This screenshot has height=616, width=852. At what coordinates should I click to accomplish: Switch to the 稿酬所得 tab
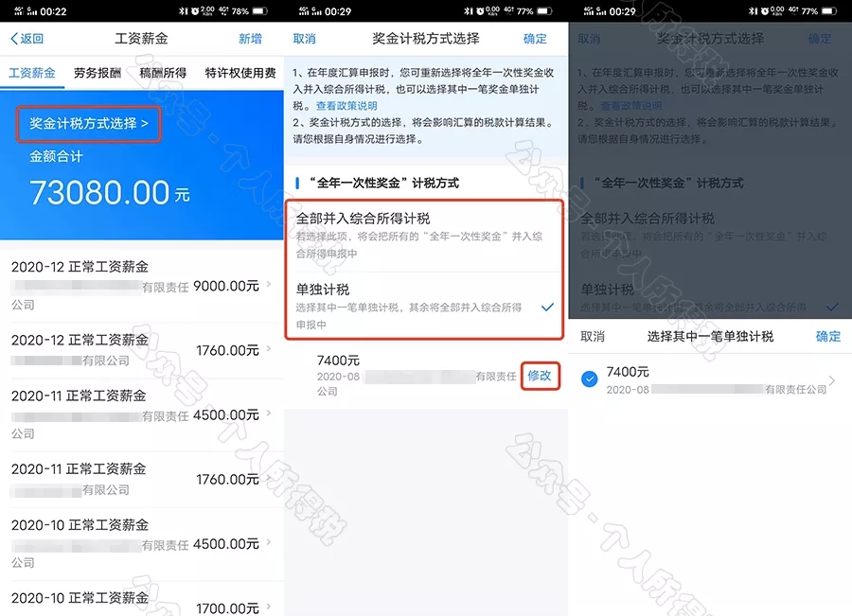[163, 73]
